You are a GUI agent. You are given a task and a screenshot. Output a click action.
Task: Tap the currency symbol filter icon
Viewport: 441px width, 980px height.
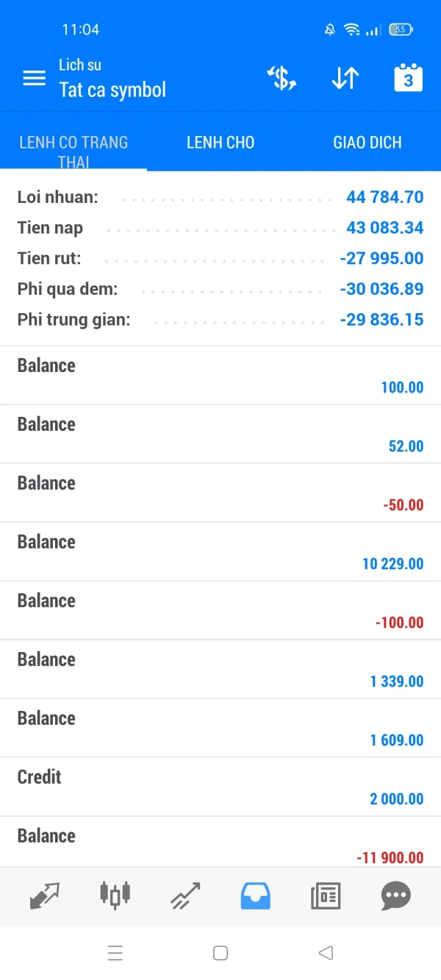(x=282, y=79)
